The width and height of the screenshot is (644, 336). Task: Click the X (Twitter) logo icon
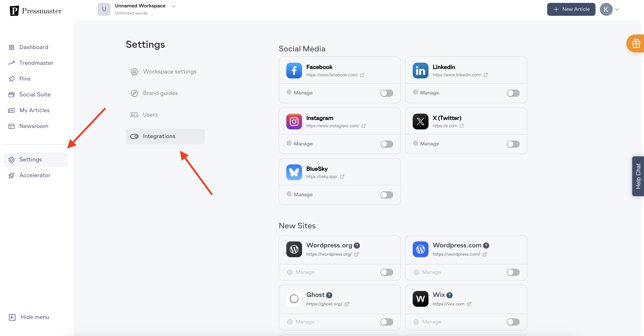(x=420, y=121)
